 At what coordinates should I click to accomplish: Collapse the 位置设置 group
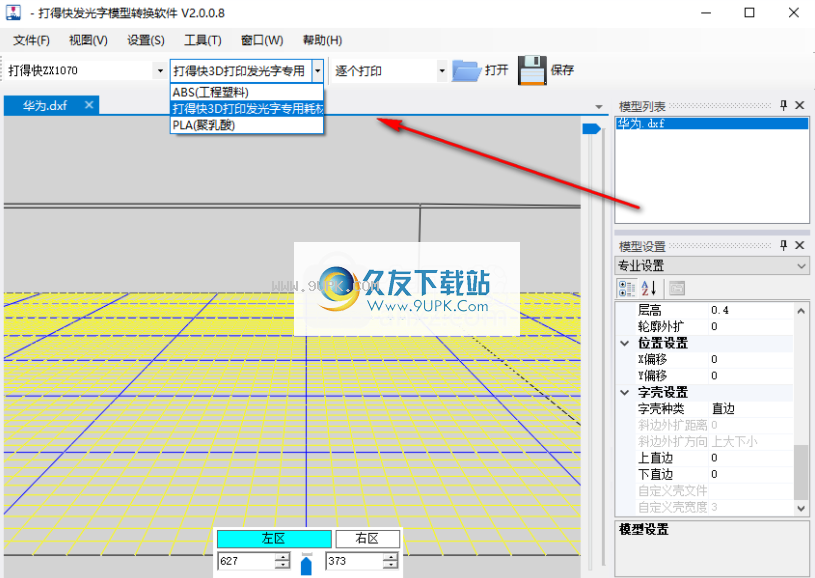pyautogui.click(x=625, y=343)
